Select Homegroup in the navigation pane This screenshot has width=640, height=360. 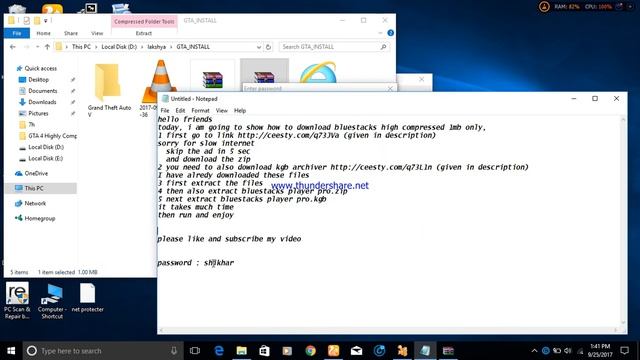click(x=40, y=218)
